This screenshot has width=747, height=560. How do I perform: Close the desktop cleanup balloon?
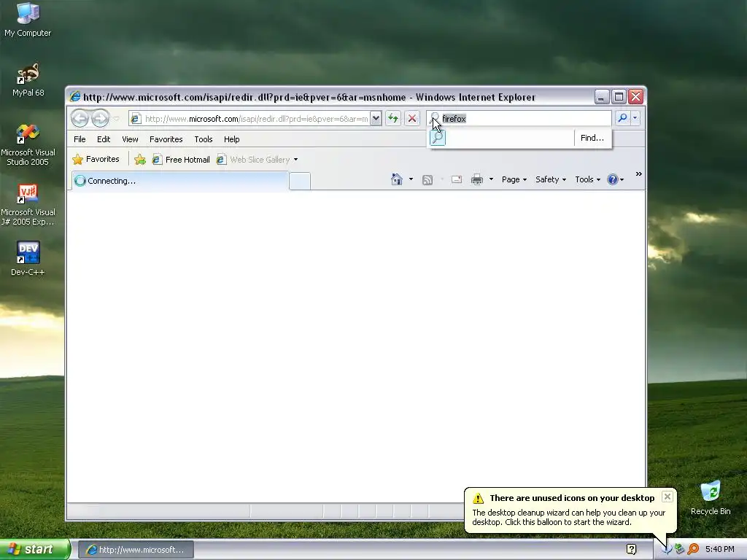pos(667,497)
